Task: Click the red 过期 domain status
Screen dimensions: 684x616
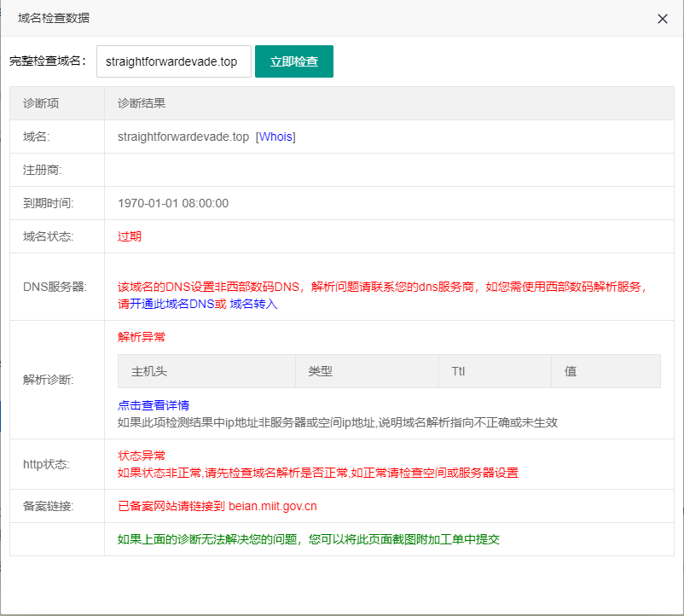Action: [x=130, y=236]
